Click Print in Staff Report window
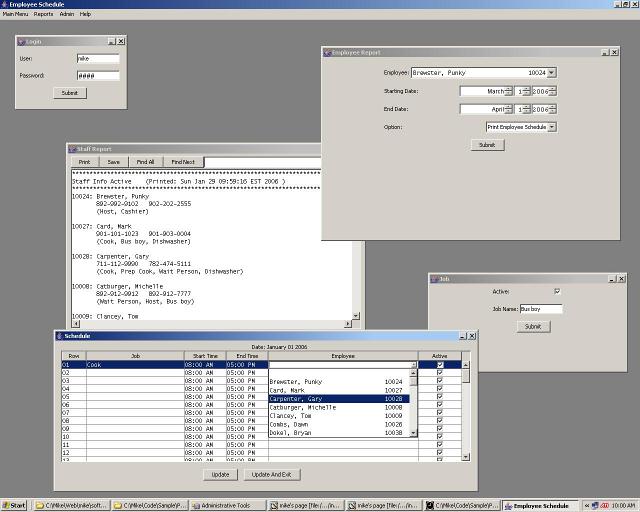 pos(84,162)
